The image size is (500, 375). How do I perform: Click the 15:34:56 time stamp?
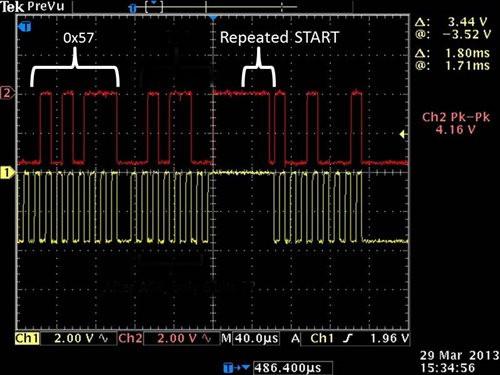pyautogui.click(x=447, y=368)
